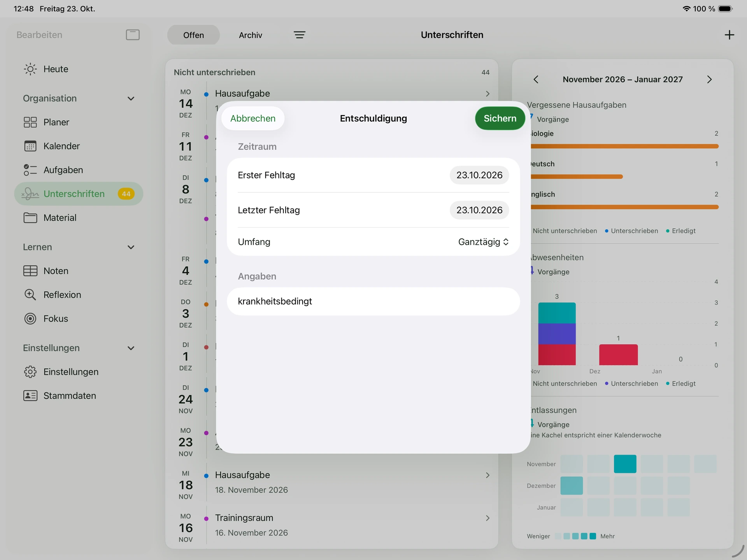Edit the krankheitsbedingt text field

(373, 301)
